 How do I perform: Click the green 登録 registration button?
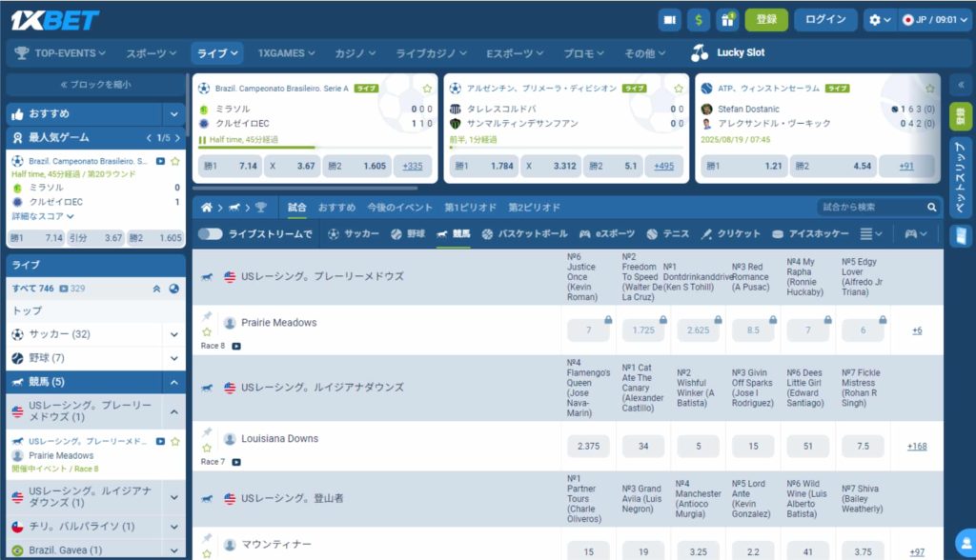pyautogui.click(x=766, y=20)
